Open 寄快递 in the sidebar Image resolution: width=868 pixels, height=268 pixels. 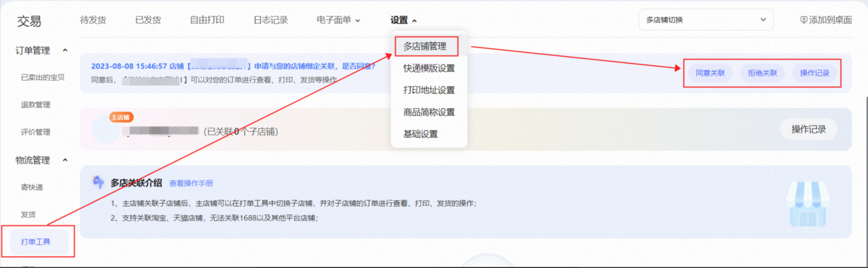32,187
